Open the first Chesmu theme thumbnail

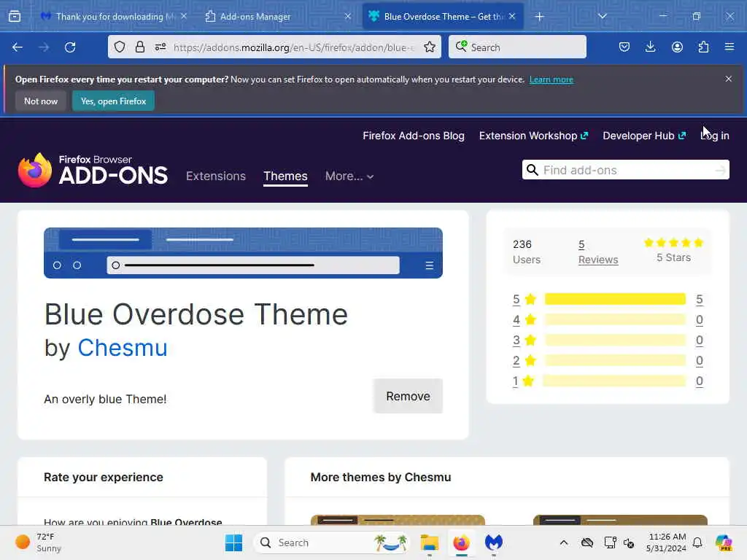tap(398, 519)
